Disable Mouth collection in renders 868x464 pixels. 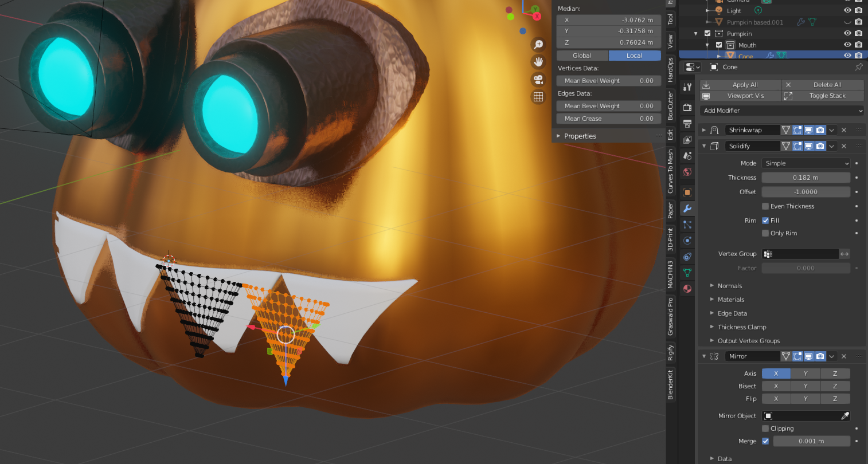pyautogui.click(x=858, y=45)
